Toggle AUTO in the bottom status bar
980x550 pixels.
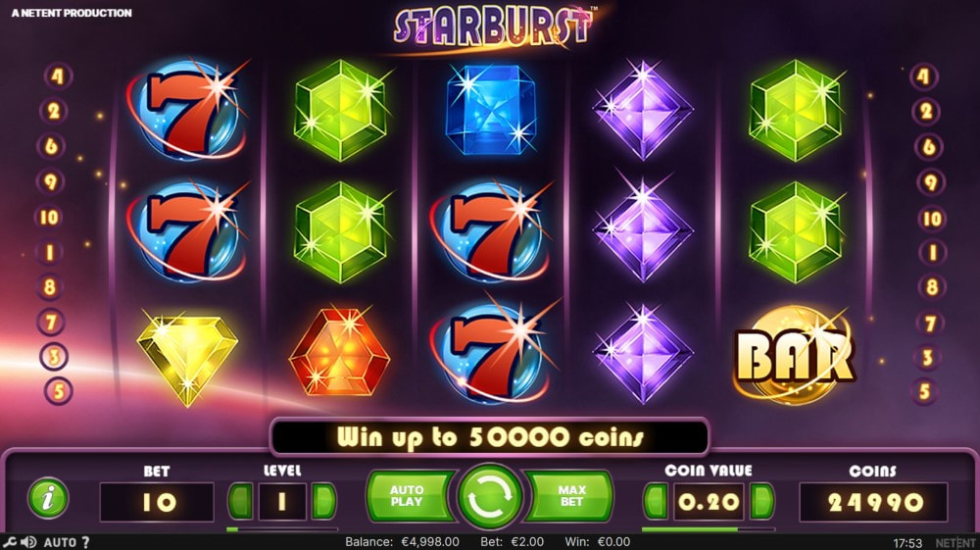[x=60, y=542]
